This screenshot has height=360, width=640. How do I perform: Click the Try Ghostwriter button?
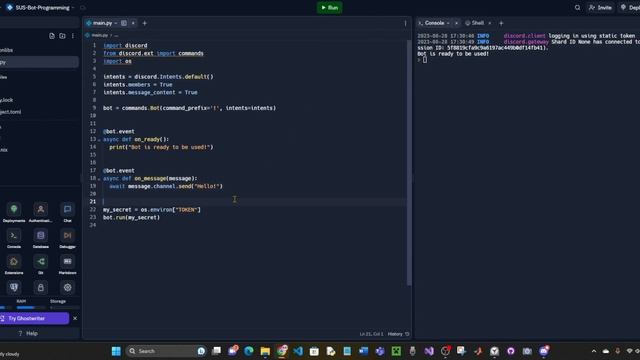tap(34, 318)
